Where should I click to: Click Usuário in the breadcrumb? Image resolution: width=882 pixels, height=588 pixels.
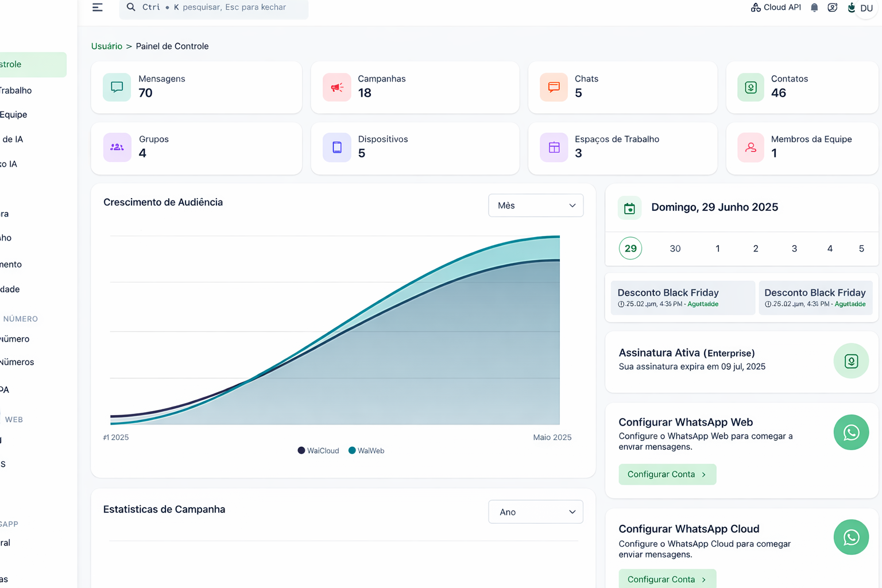pyautogui.click(x=106, y=46)
